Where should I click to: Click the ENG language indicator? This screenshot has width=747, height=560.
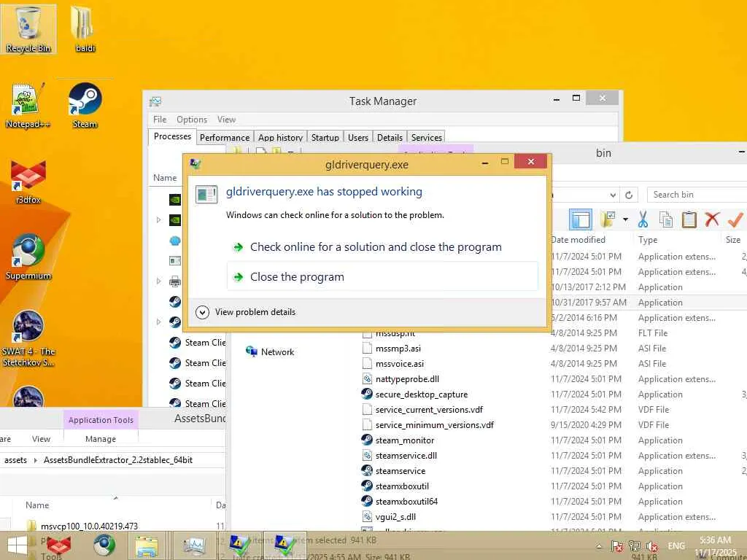pyautogui.click(x=676, y=546)
